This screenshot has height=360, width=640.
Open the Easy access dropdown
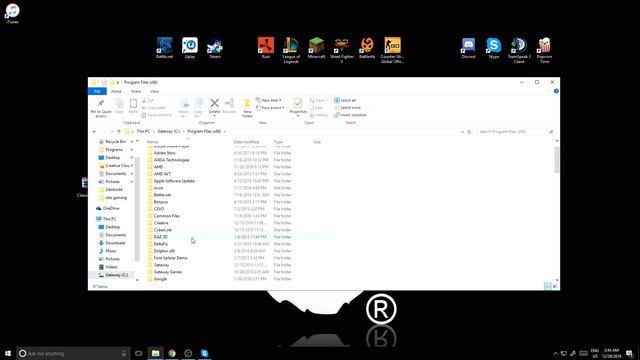[270, 108]
